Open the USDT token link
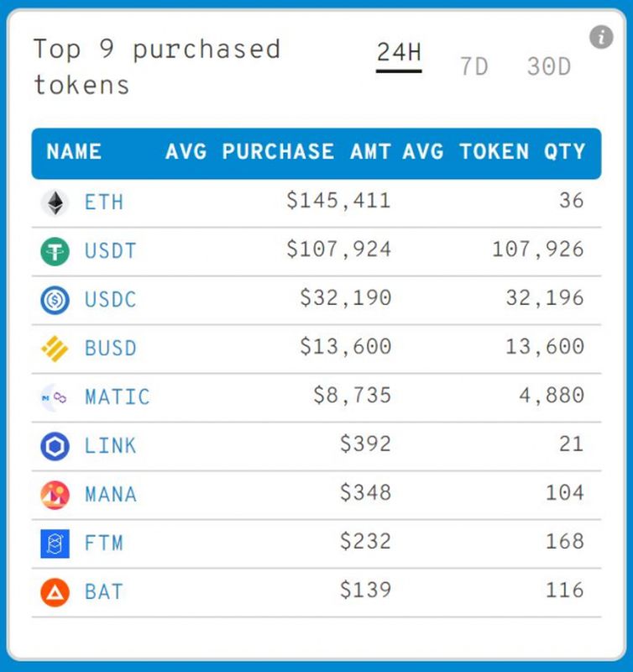The image size is (633, 672). [x=111, y=251]
